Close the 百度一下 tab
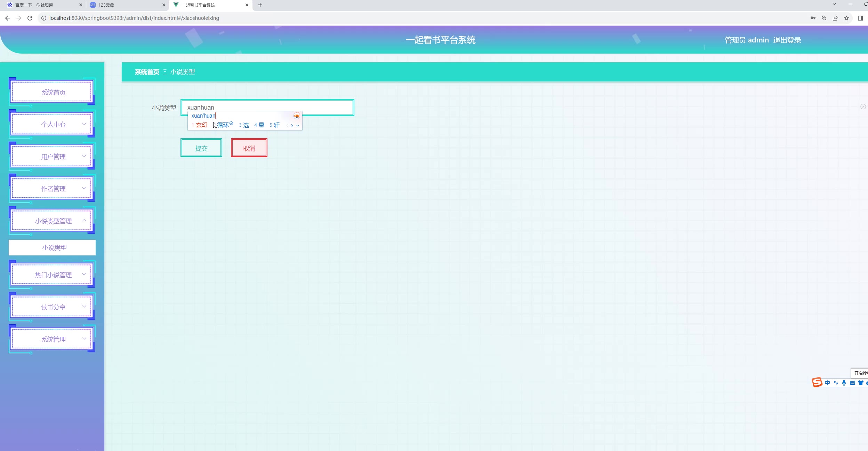The image size is (868, 451). (x=81, y=5)
